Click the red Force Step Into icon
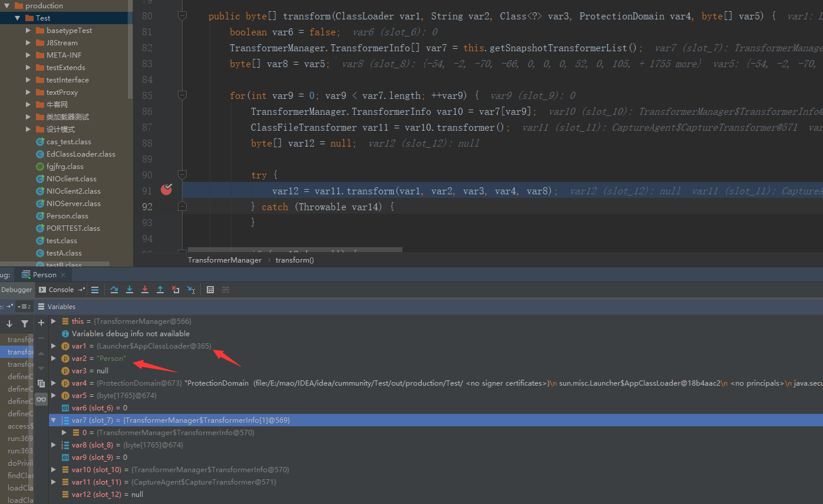This screenshot has width=823, height=504. pyautogui.click(x=145, y=290)
